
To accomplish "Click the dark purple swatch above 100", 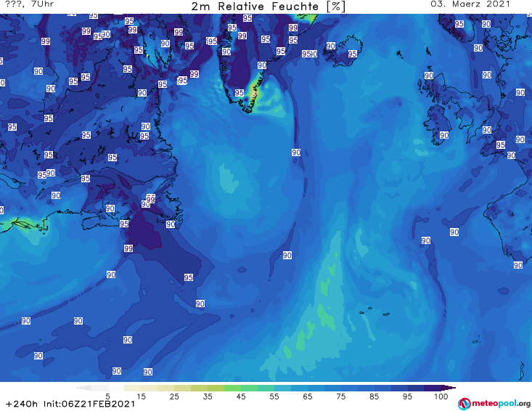I will point(433,388).
